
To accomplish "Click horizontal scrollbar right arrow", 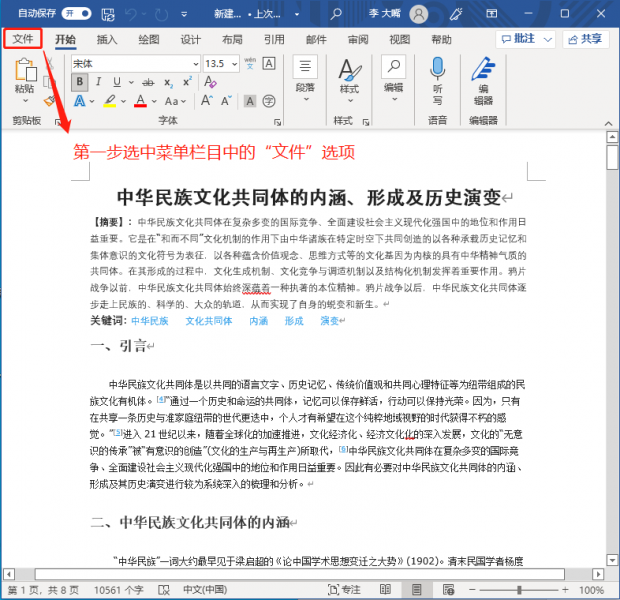I will (x=598, y=574).
